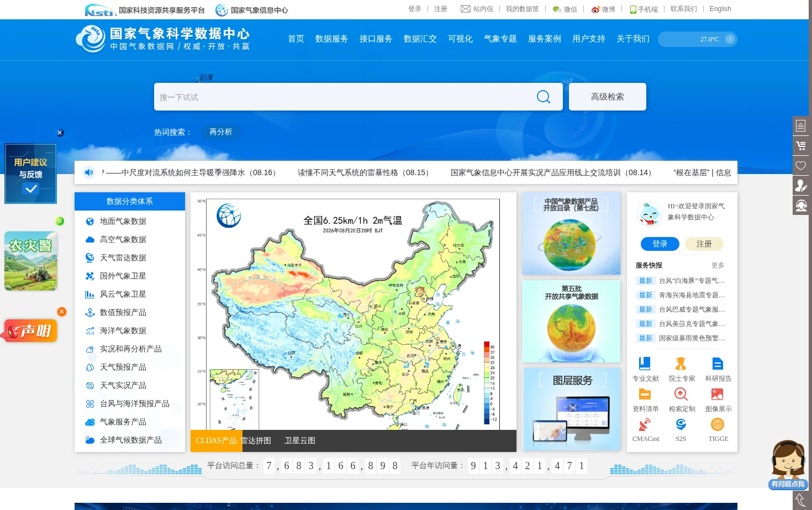The image size is (812, 510).
Task: Close the 声明 floating banner
Action: pyautogui.click(x=62, y=312)
